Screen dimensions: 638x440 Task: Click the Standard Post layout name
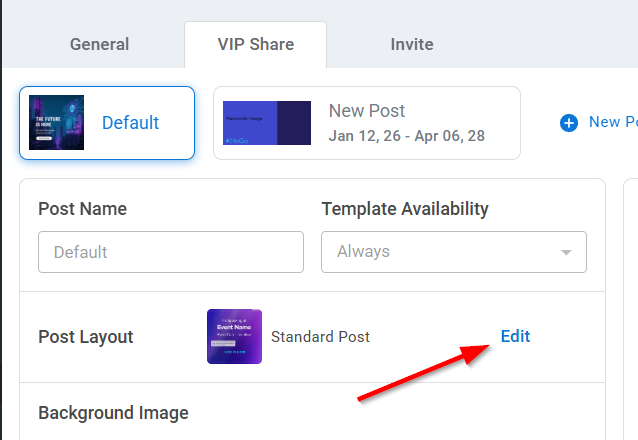point(320,337)
